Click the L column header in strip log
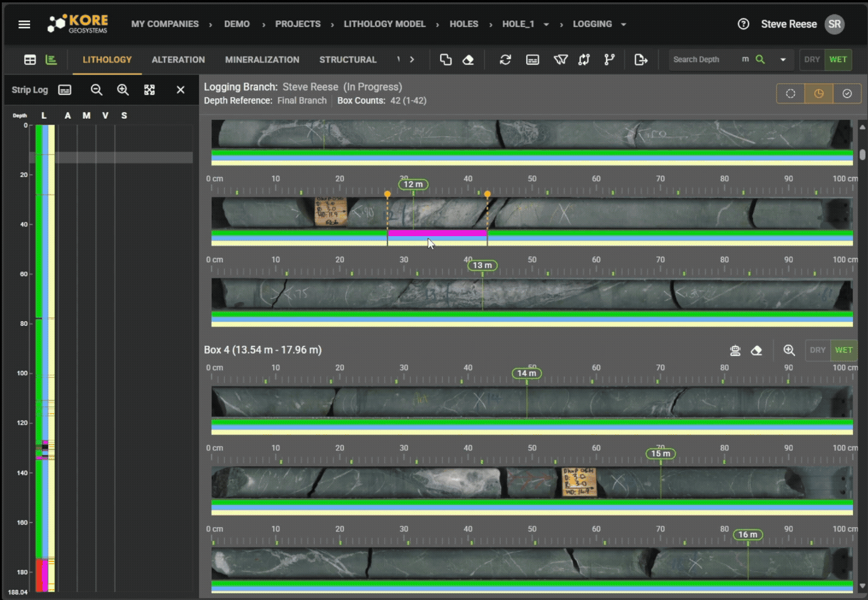The width and height of the screenshot is (868, 600). [44, 116]
